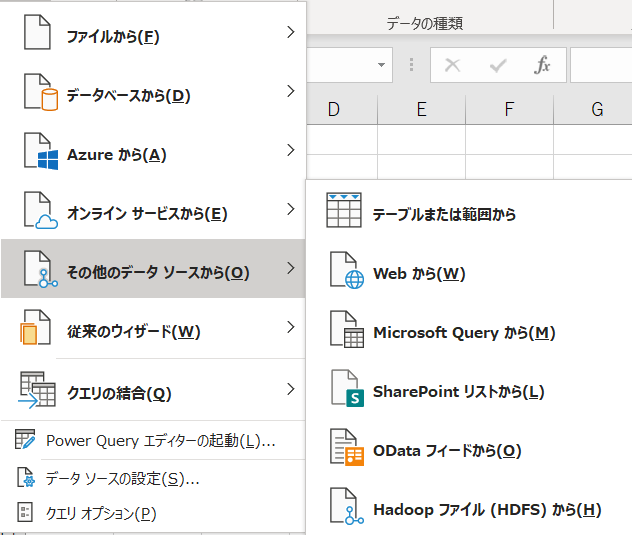Click the From File document icon
Viewport: 632px width, 535px height.
click(37, 32)
